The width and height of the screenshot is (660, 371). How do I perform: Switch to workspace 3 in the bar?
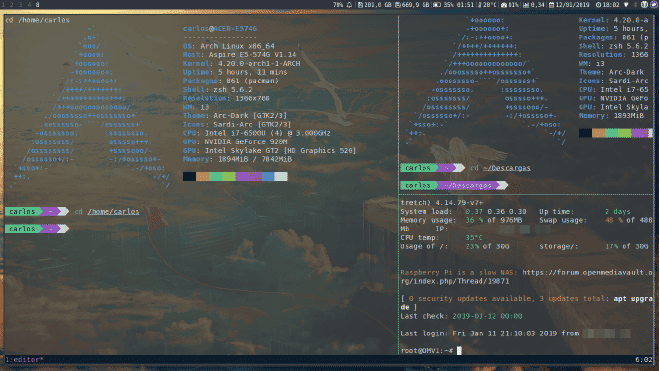point(20,5)
